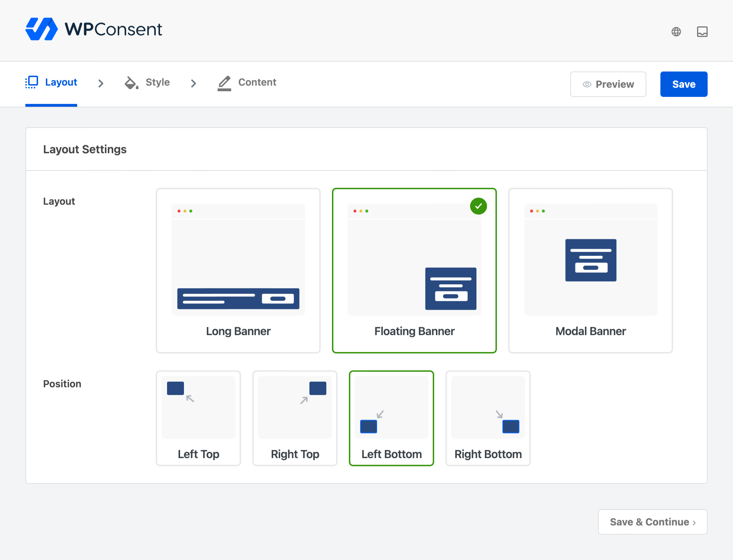Switch to the Content tab
This screenshot has width=733, height=560.
[x=257, y=82]
